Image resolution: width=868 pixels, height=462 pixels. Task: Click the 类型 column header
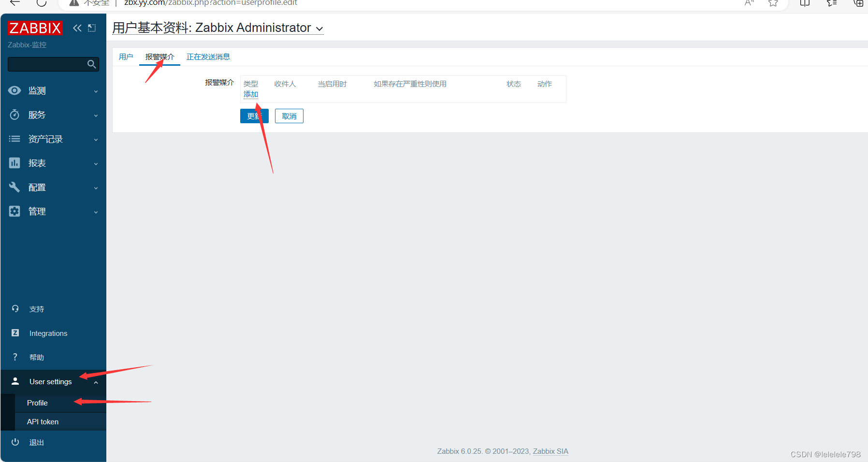click(x=251, y=84)
